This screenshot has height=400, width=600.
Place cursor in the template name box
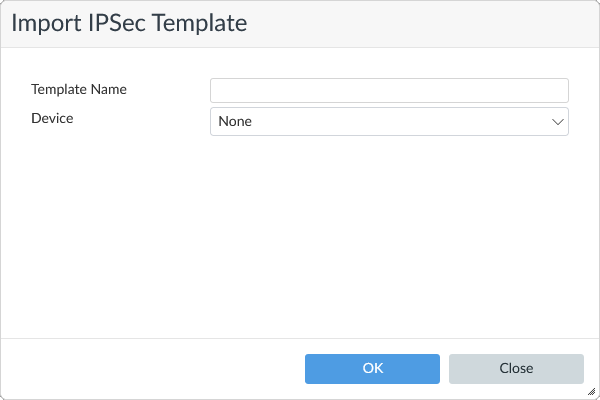tap(389, 90)
